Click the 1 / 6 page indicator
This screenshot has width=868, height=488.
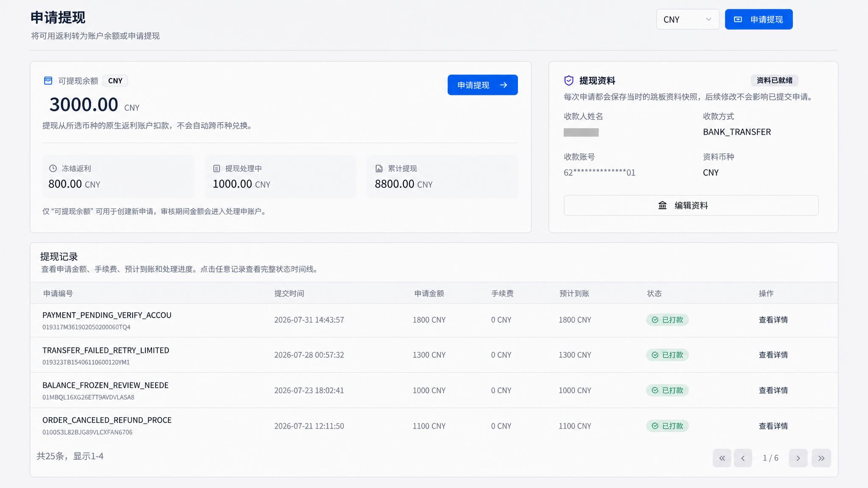coord(771,458)
